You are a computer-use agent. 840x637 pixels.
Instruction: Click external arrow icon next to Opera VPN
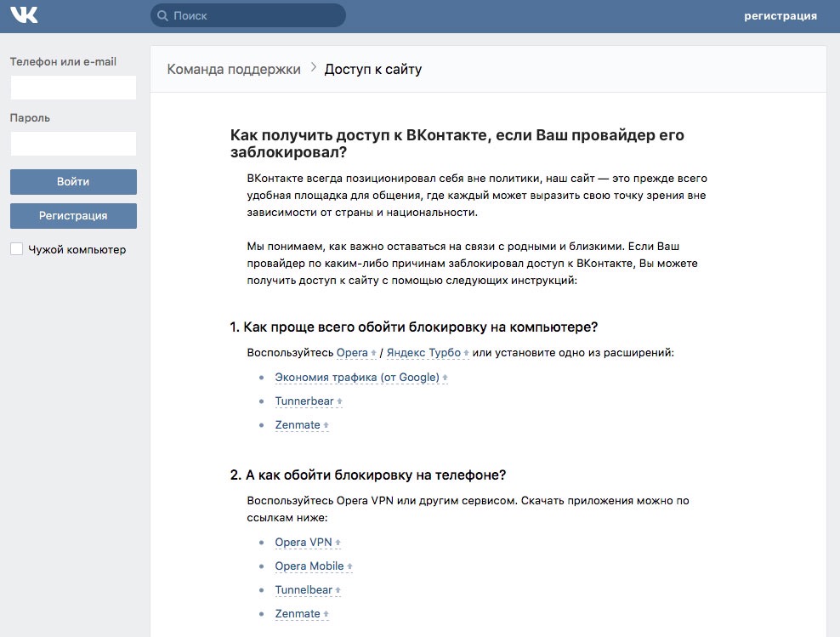338,543
